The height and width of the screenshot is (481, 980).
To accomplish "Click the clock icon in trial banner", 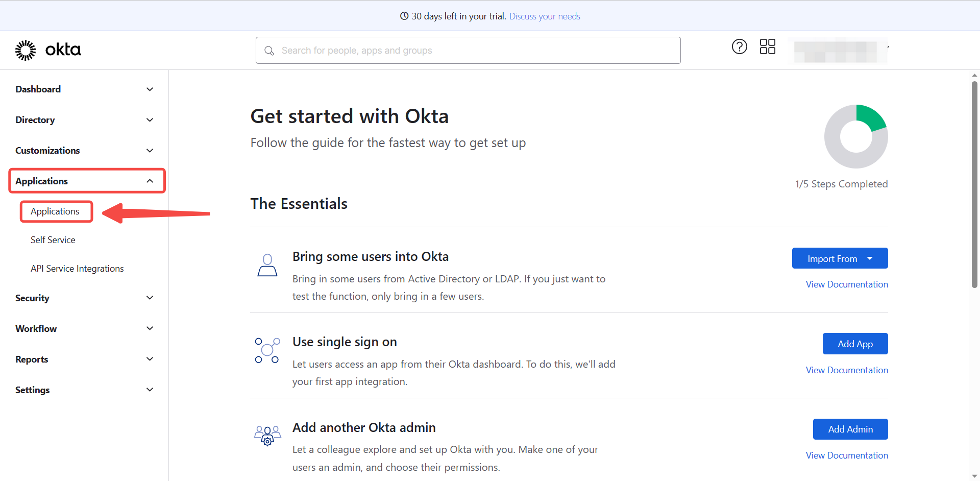I will click(404, 16).
